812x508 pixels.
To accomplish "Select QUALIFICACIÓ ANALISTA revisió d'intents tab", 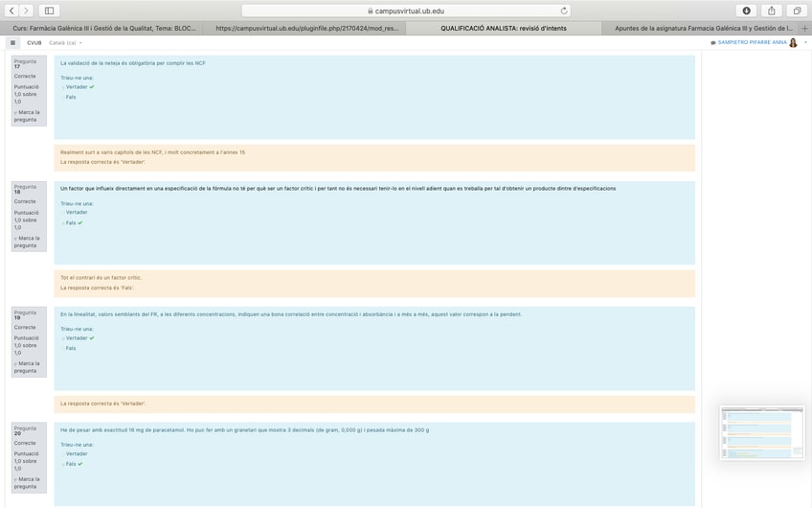I will 504,29.
